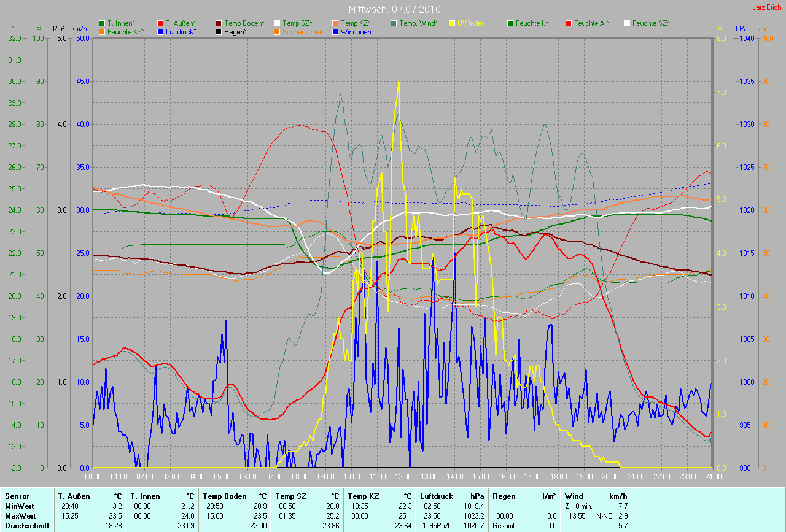Select the Wind column header in the table
This screenshot has width=786, height=532.
tap(573, 496)
